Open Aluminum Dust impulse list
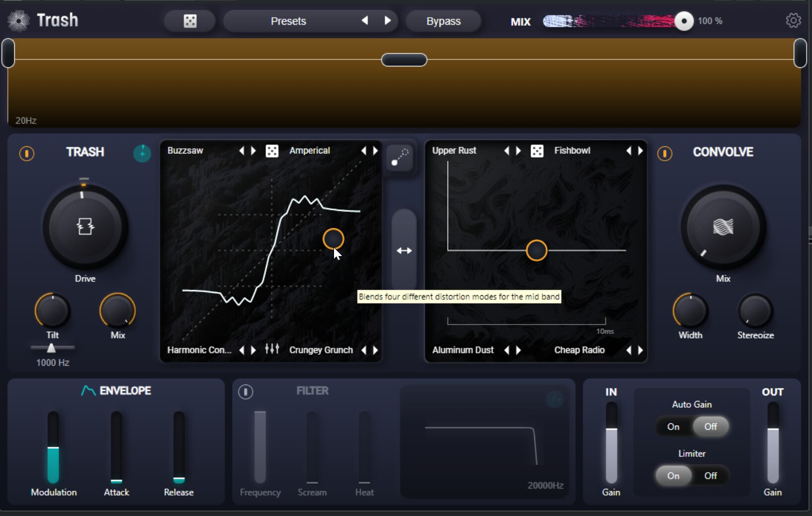Image resolution: width=812 pixels, height=516 pixels. coord(463,350)
